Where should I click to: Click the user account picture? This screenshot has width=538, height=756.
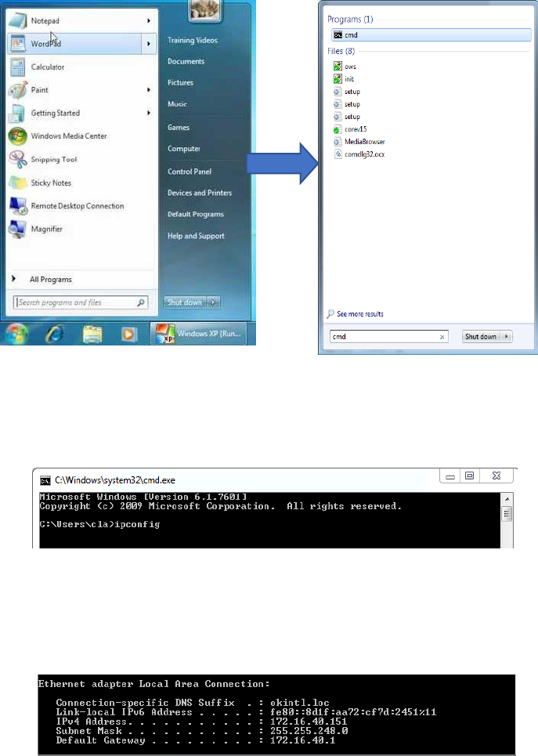click(x=205, y=9)
